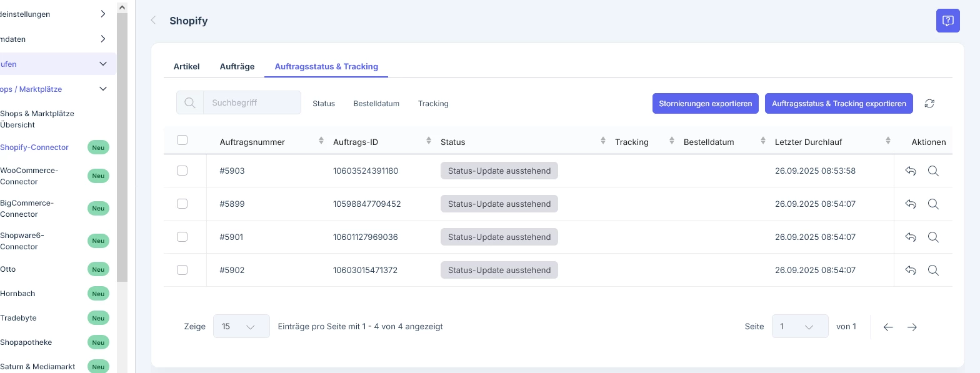Click the reset arrow icon for order #5902

pyautogui.click(x=911, y=270)
